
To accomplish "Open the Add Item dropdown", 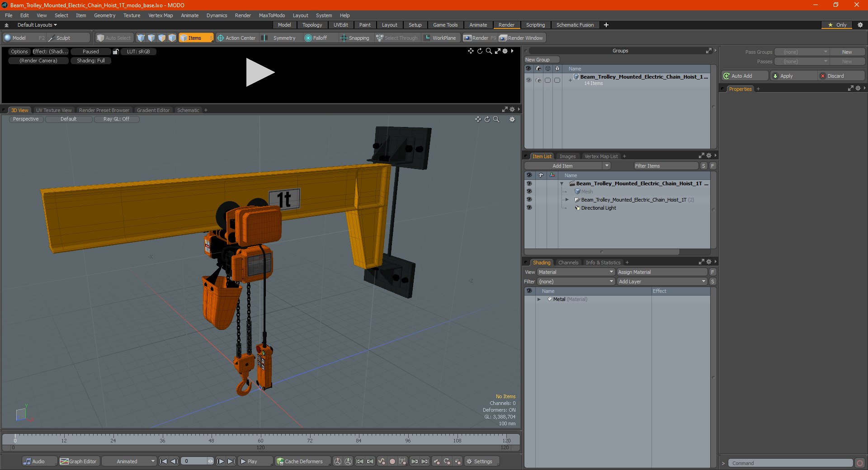I will [x=568, y=166].
